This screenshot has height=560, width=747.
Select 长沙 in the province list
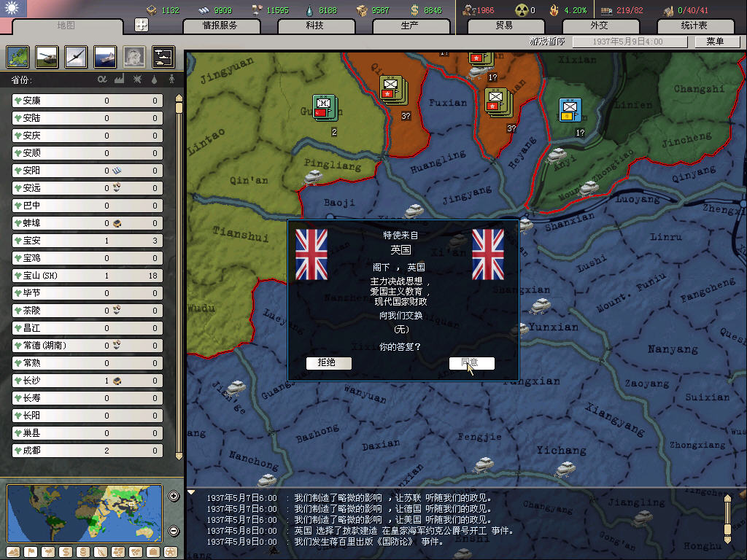tap(88, 381)
